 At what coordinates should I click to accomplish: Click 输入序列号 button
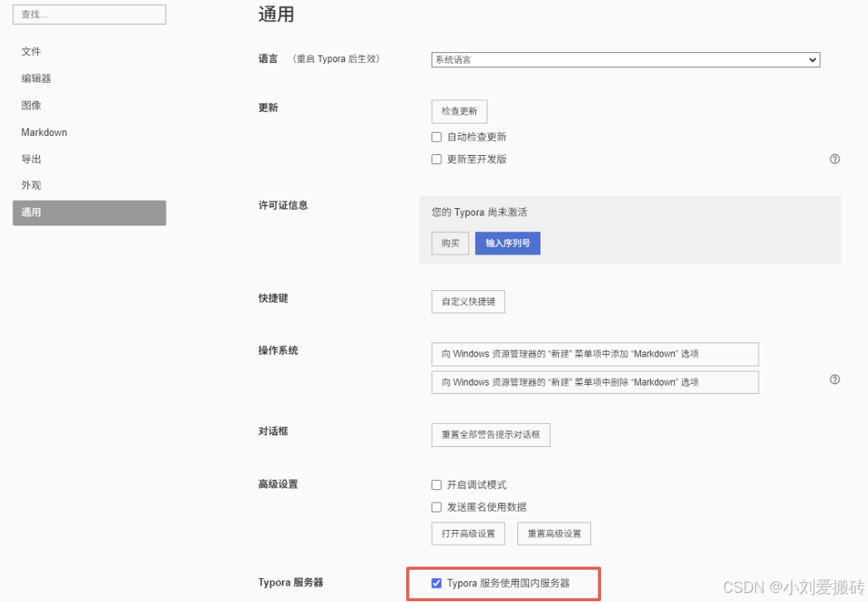pyautogui.click(x=507, y=243)
